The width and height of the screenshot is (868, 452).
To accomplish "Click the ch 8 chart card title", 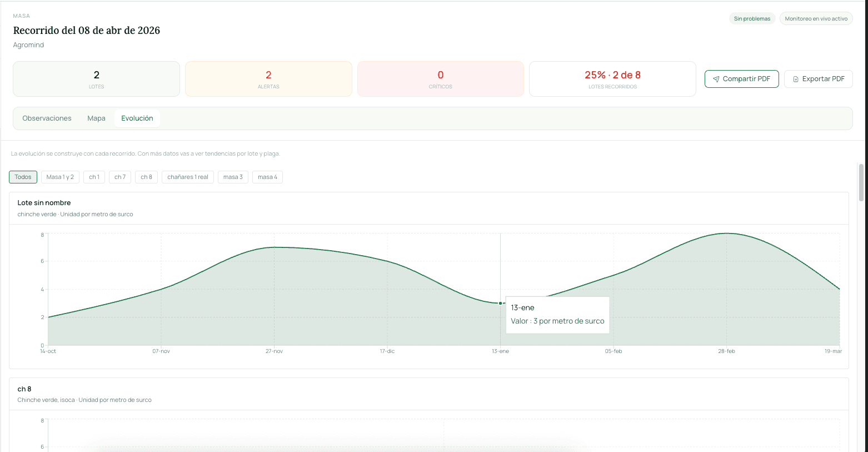I will 24,389.
